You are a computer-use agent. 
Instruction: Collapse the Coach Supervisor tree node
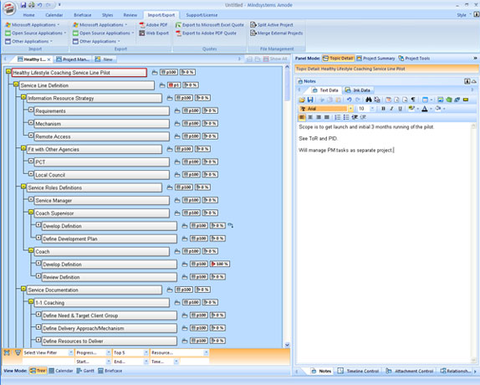[x=31, y=212]
